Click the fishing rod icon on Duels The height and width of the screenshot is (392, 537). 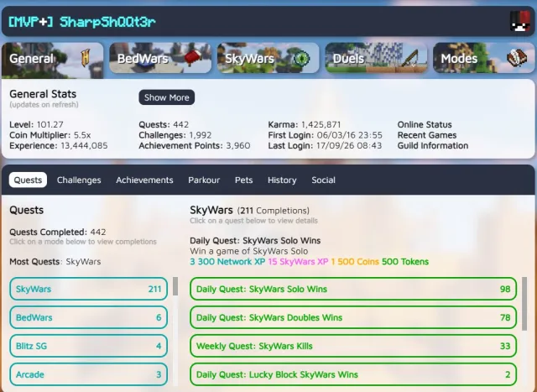[x=409, y=58]
